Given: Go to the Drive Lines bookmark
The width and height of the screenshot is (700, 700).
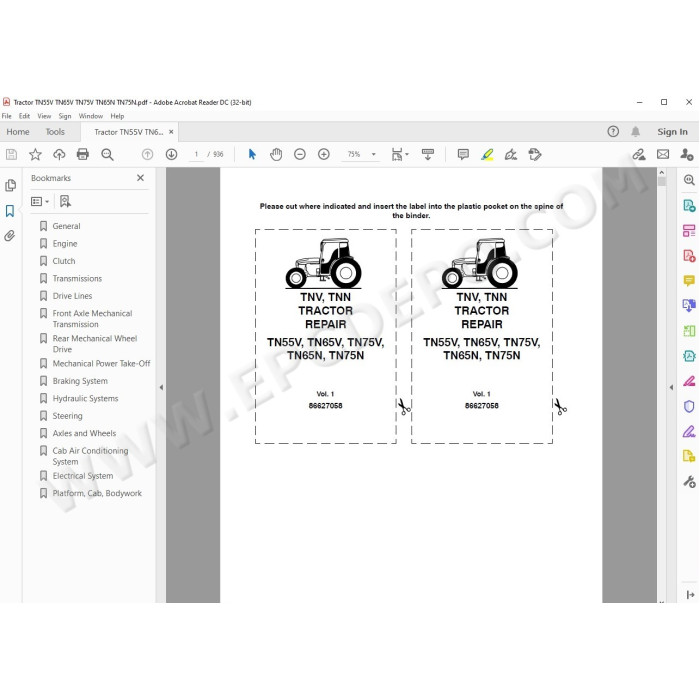Looking at the screenshot, I should pos(72,296).
